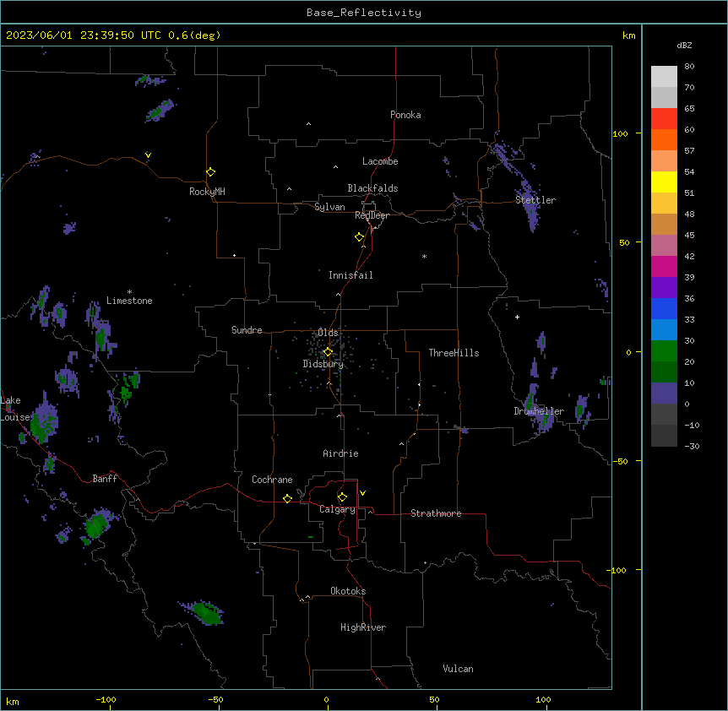This screenshot has height=711, width=728.
Task: Click the asterisk marker above Limestone
Action: point(129,292)
